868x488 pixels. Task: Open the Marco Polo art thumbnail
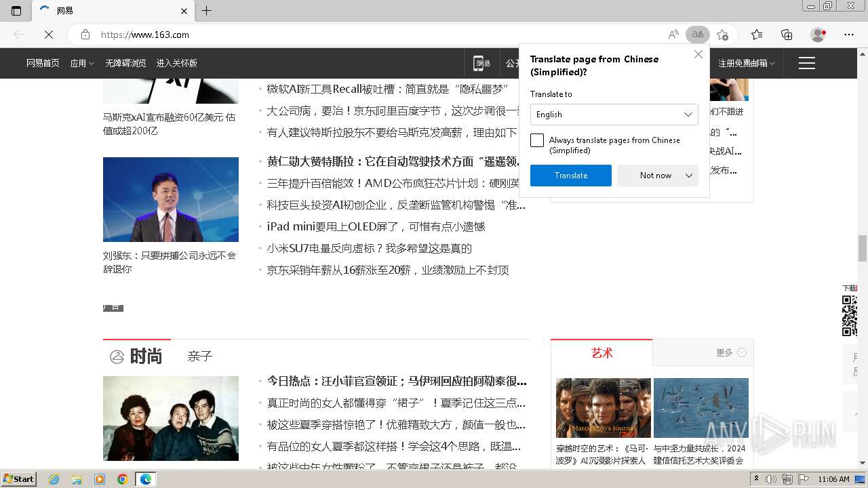point(604,408)
